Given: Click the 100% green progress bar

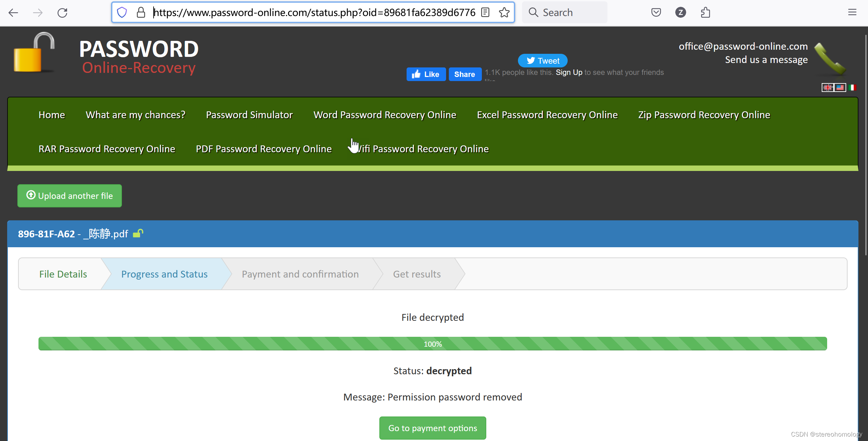Looking at the screenshot, I should pos(432,344).
